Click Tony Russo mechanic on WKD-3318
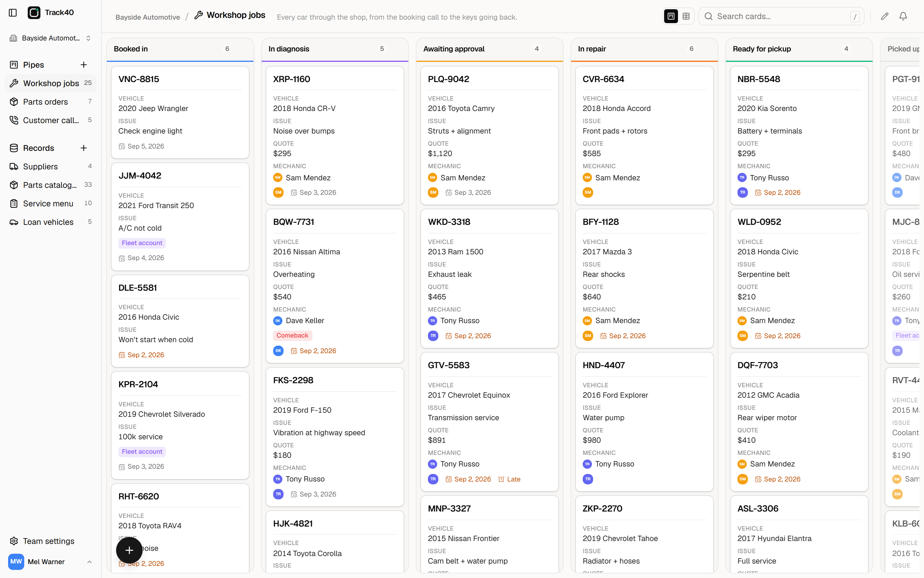 click(454, 321)
